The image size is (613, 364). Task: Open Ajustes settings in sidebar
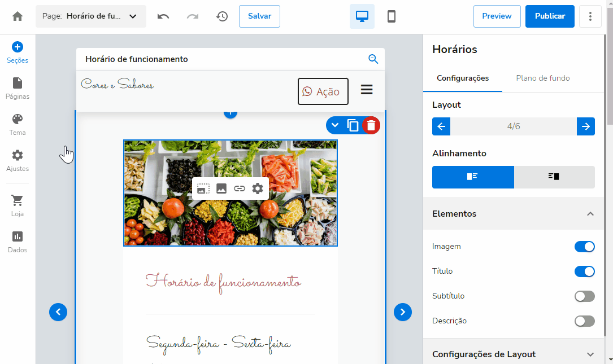(17, 161)
